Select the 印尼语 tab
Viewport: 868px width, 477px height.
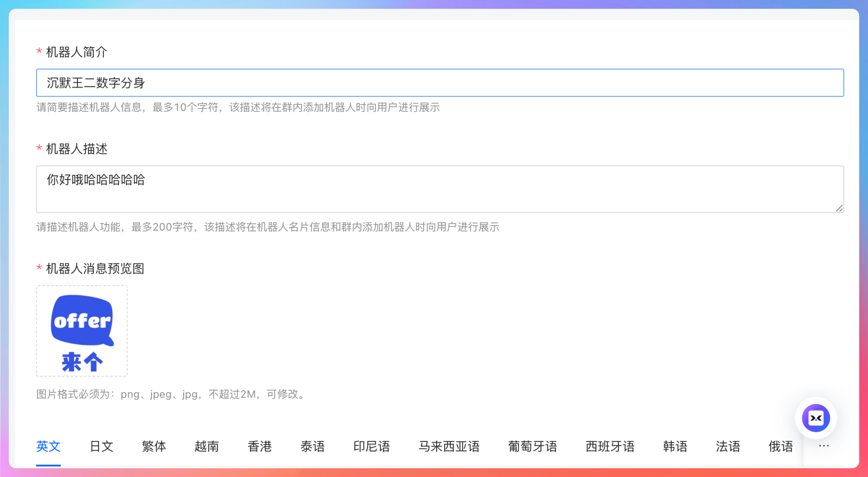371,446
